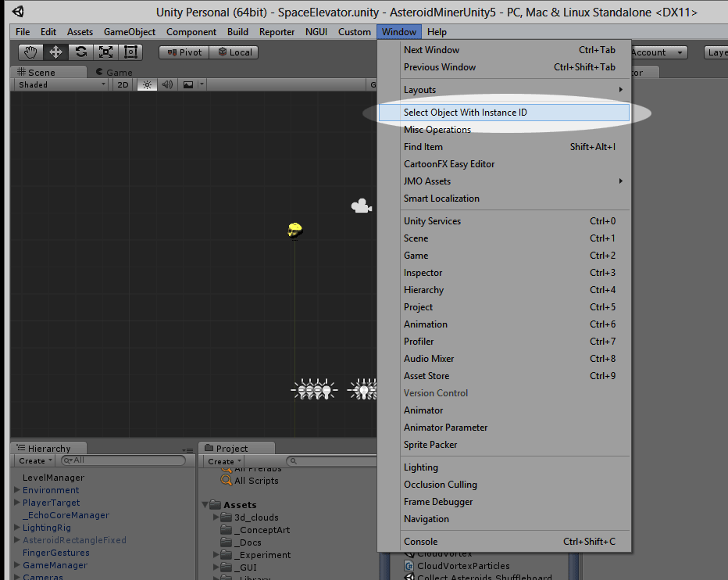The width and height of the screenshot is (728, 580).
Task: Select the Hand tool
Action: [30, 52]
